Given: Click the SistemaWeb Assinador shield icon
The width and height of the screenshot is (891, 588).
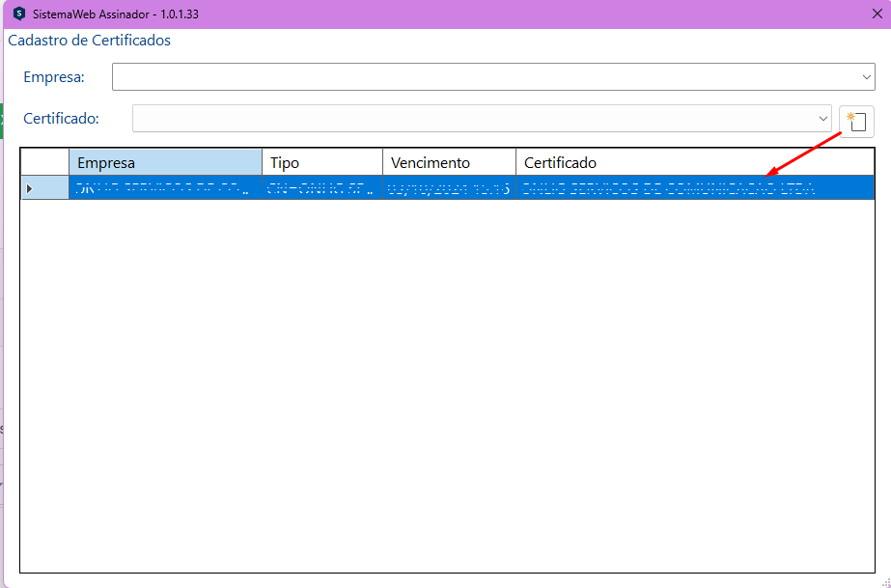Looking at the screenshot, I should (x=18, y=14).
